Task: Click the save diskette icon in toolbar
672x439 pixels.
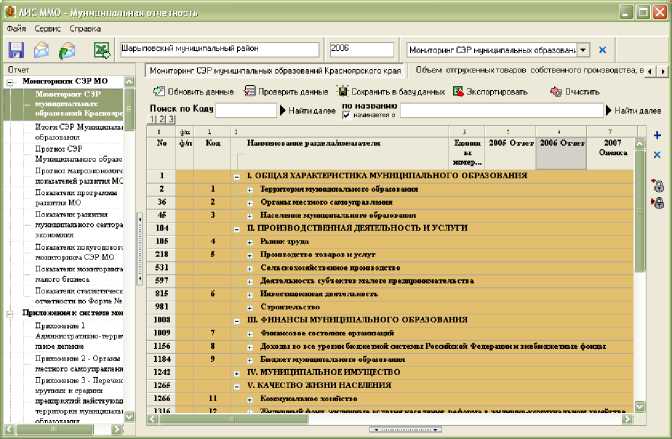Action: click(x=15, y=50)
